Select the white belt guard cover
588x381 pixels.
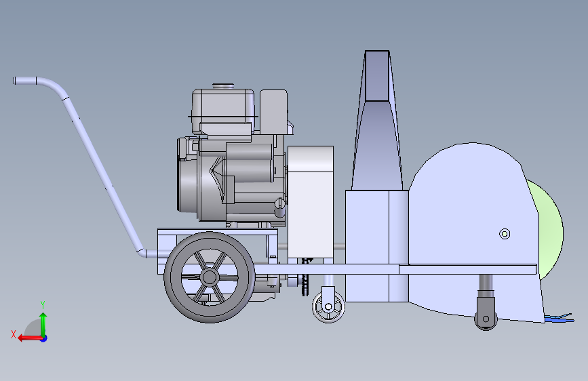[x=311, y=203]
